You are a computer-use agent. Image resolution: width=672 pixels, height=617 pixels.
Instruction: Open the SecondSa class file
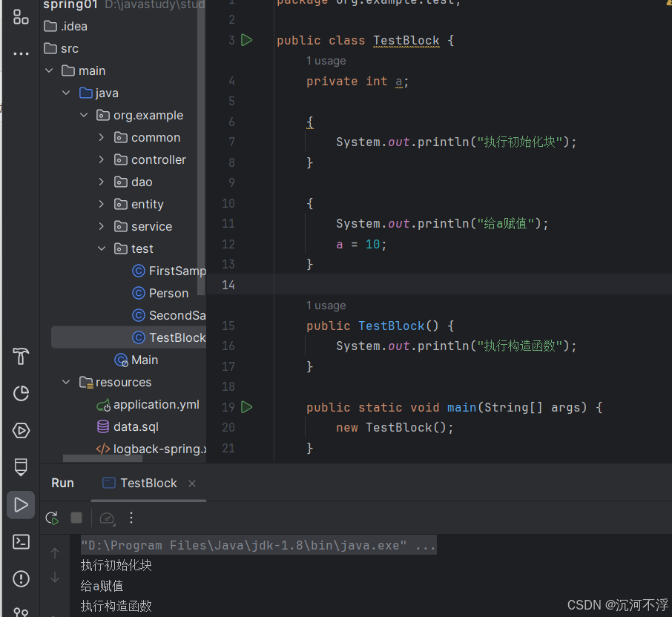pyautogui.click(x=169, y=316)
